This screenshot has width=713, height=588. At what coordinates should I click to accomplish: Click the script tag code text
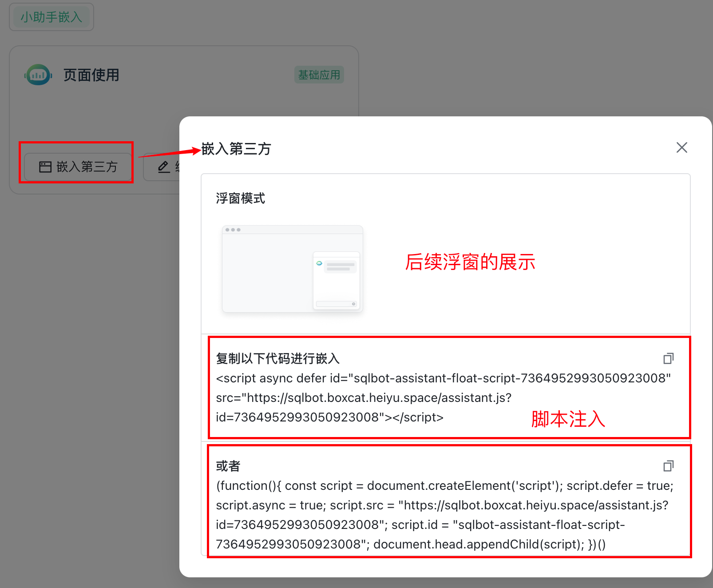(443, 397)
